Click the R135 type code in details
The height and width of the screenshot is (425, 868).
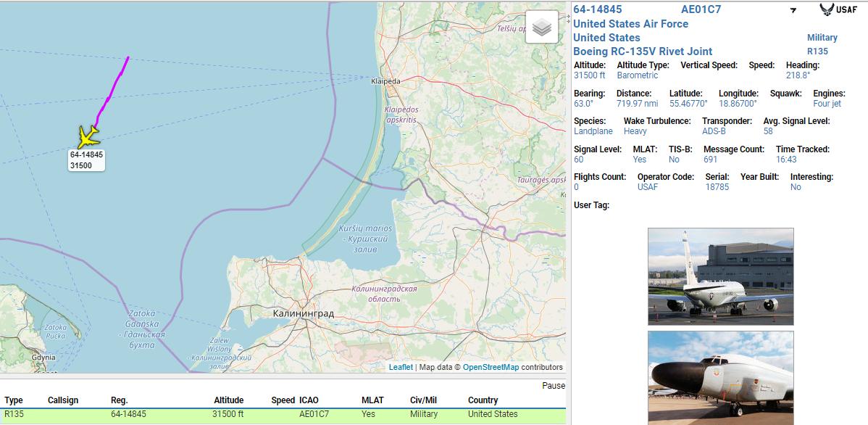[x=817, y=51]
